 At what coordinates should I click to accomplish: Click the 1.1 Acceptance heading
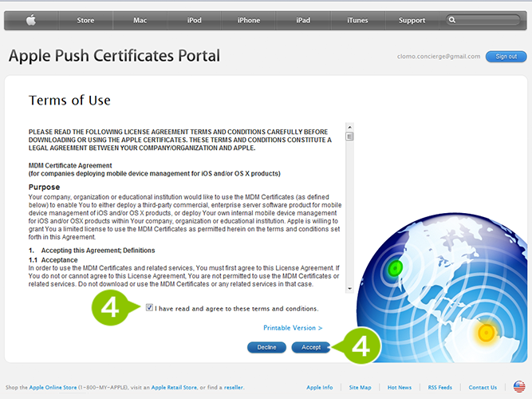click(53, 260)
